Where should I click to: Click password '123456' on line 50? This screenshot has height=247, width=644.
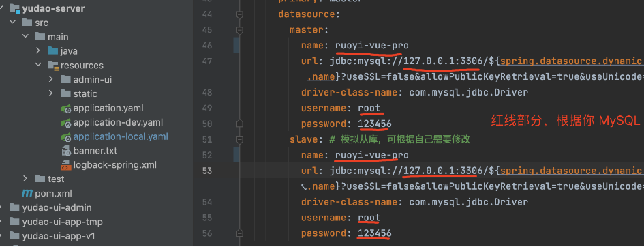point(375,123)
